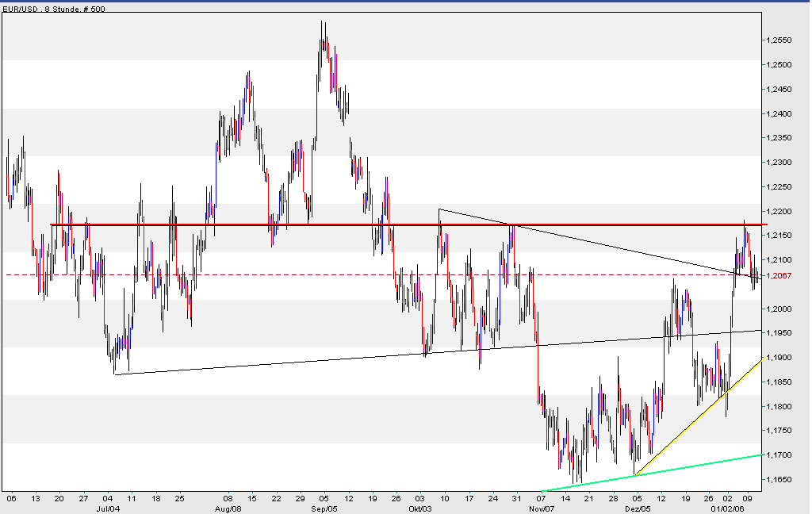Click the Okt/03 date axis label

pos(419,508)
